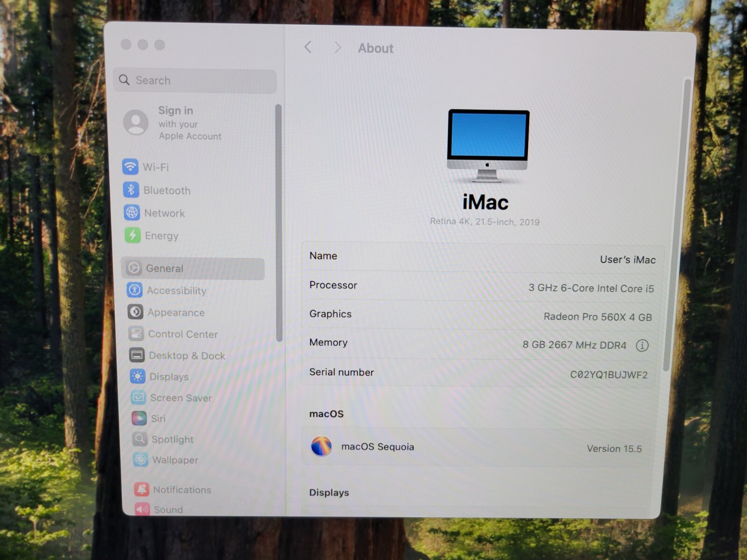The height and width of the screenshot is (560, 747).
Task: Select Appearance label in sidebar
Action: 176,312
